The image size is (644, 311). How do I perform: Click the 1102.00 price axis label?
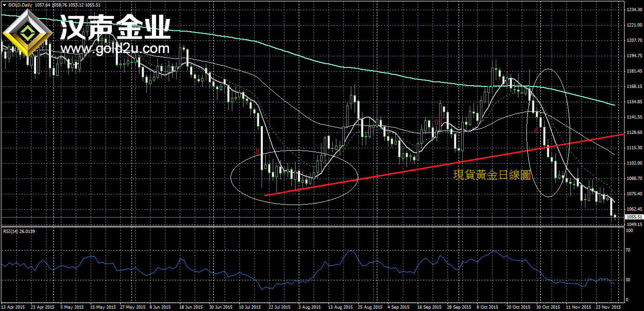pyautogui.click(x=634, y=163)
